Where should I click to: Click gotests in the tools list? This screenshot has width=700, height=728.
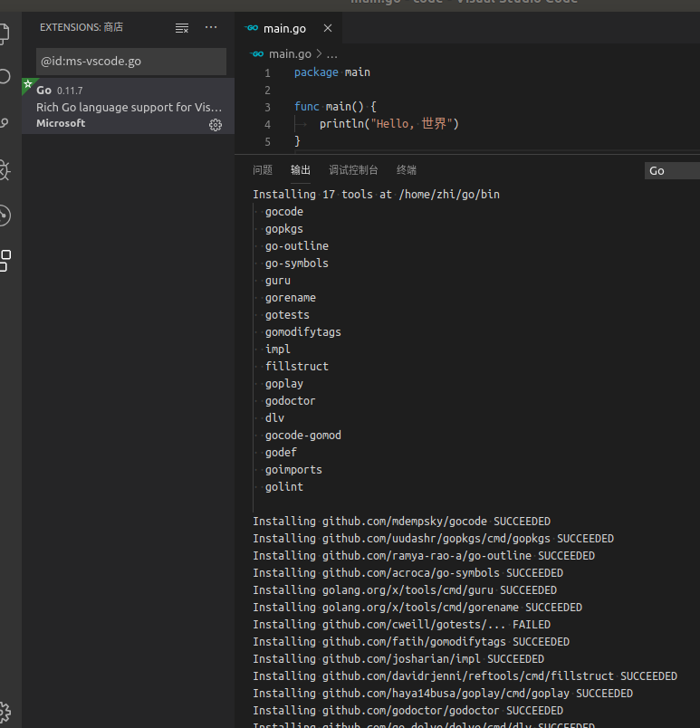(287, 315)
